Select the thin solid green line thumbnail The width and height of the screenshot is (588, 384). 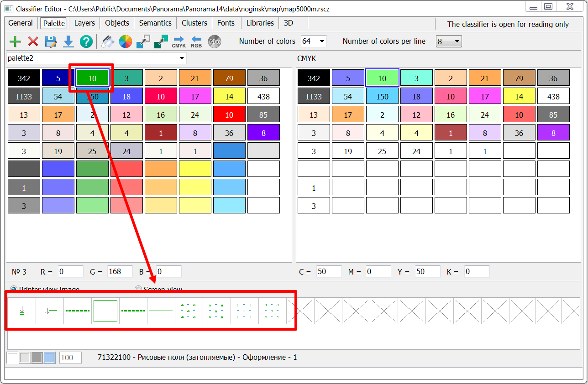161,311
